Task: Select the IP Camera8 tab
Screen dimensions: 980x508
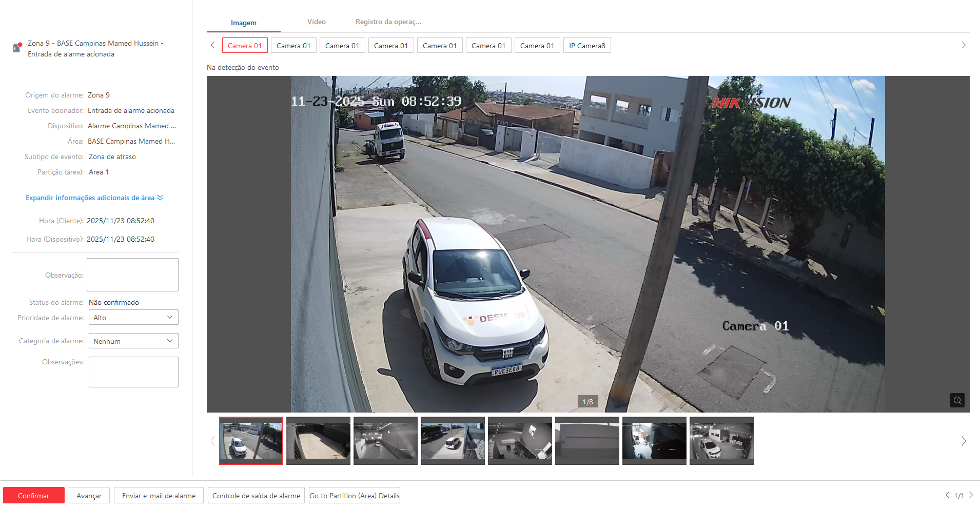Action: click(586, 46)
